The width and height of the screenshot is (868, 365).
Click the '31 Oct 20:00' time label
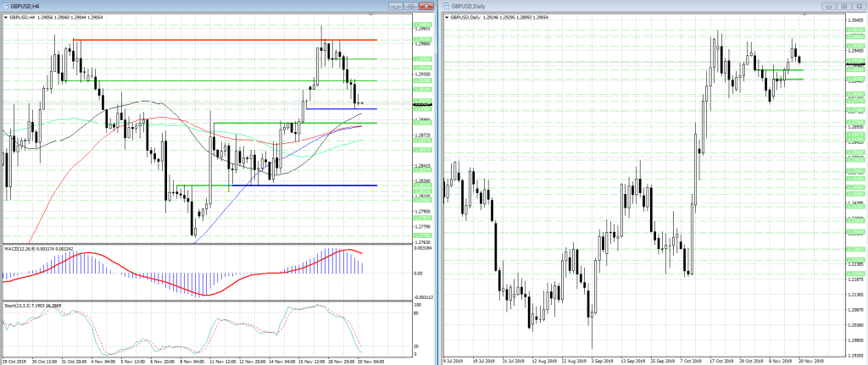coord(75,361)
